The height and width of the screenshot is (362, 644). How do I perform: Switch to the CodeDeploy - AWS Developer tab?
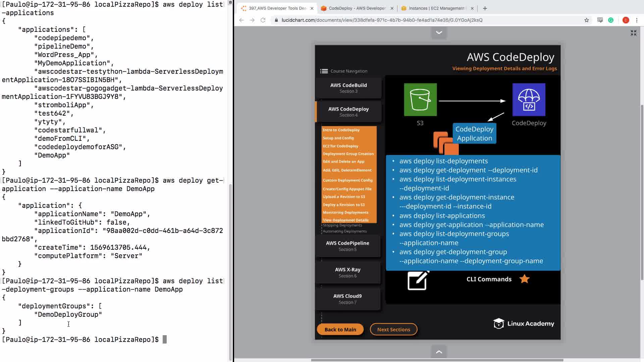357,8
